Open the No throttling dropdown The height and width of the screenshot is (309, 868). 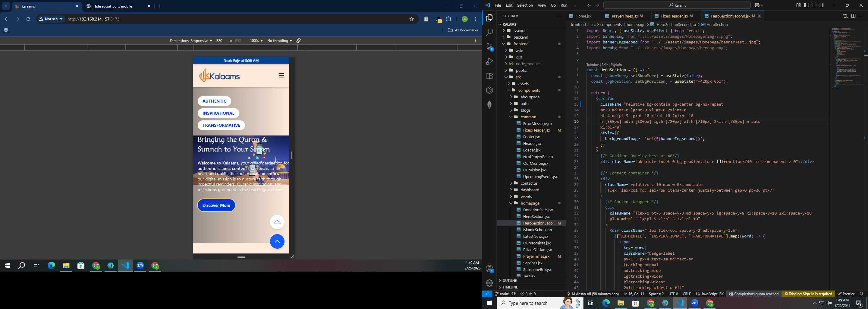tap(279, 41)
